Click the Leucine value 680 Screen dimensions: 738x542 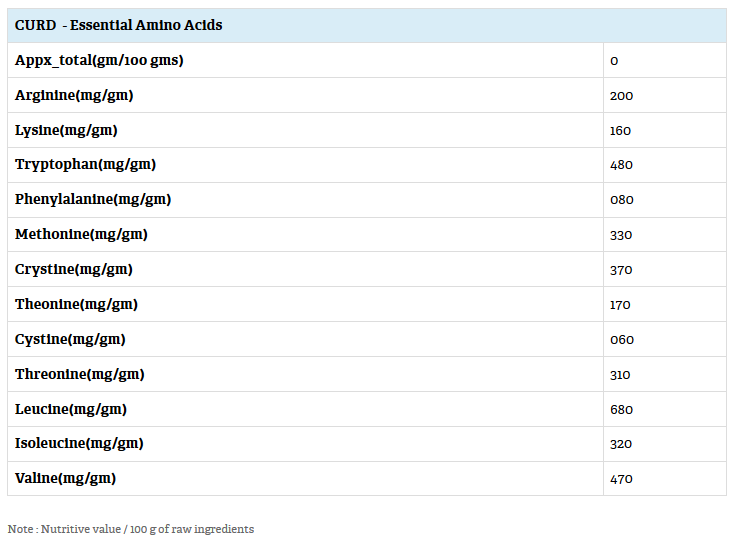621,410
